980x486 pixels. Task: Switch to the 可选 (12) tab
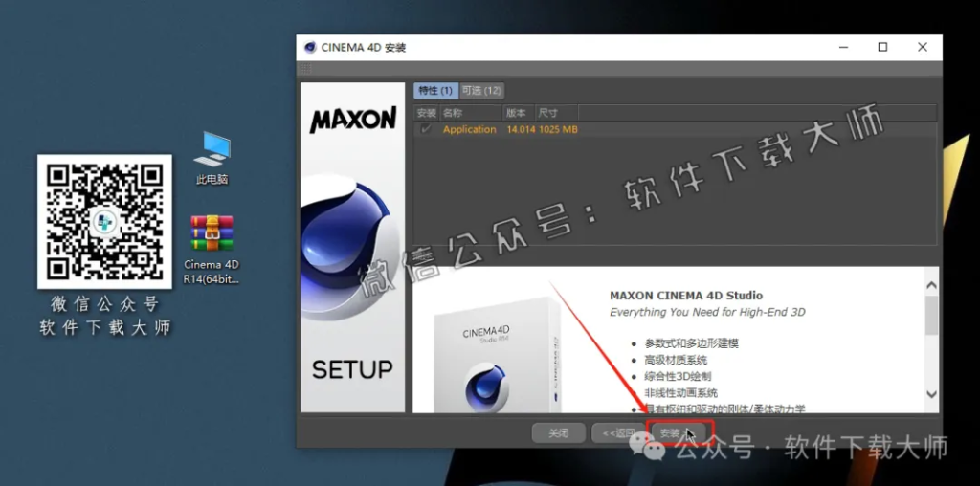coord(481,91)
